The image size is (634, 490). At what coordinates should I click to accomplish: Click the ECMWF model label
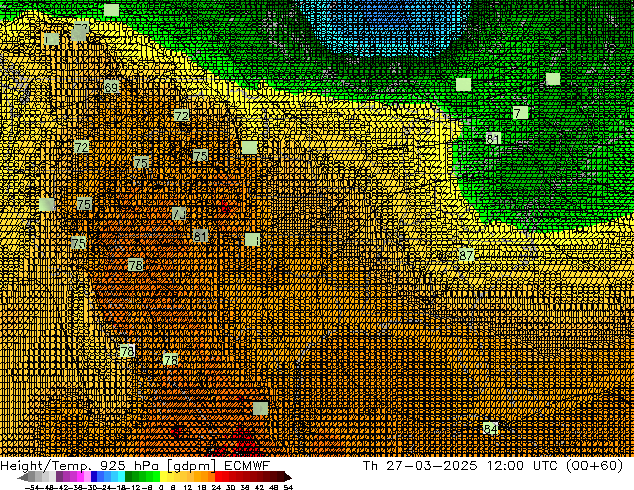(x=247, y=466)
